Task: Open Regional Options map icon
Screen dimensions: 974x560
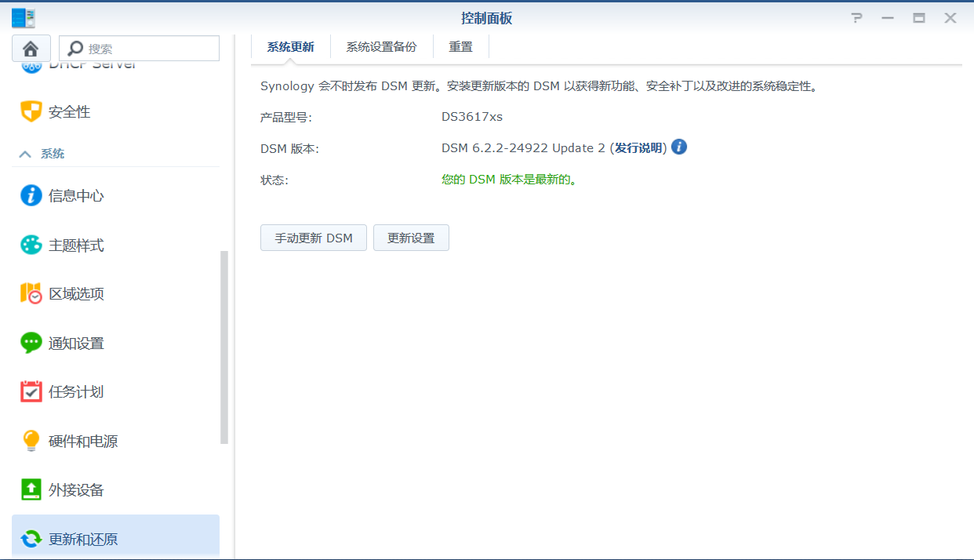Action: (x=31, y=294)
